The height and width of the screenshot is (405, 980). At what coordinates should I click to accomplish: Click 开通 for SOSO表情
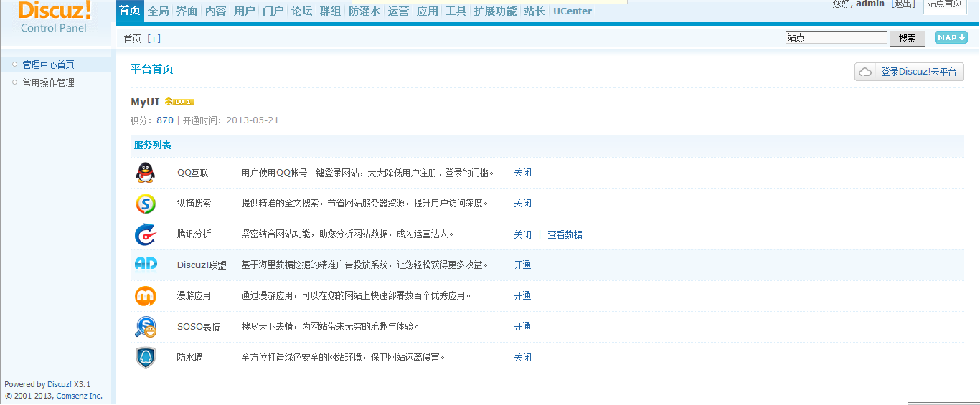(x=522, y=327)
